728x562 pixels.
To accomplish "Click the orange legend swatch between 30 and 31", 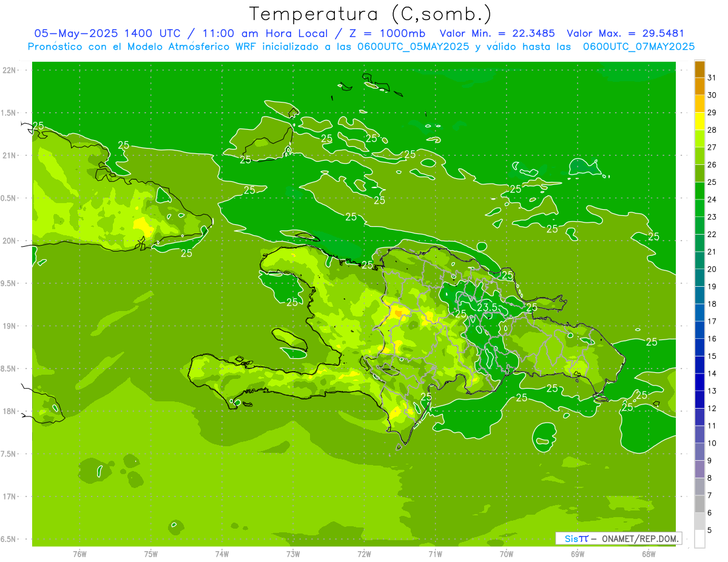I will click(699, 86).
